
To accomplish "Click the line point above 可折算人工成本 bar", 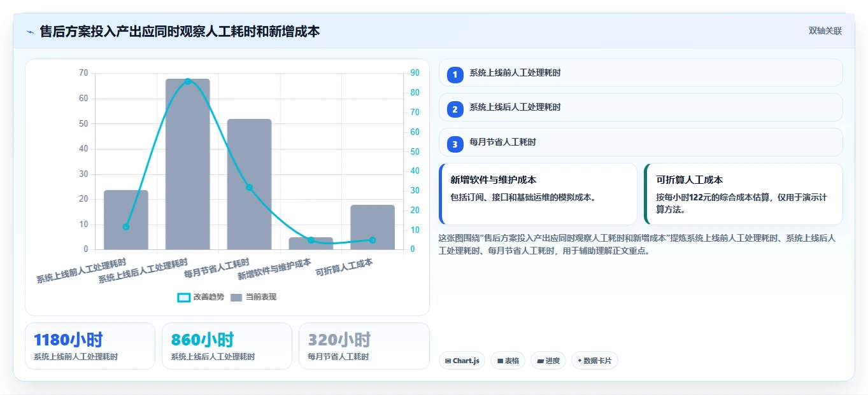I will tap(373, 240).
